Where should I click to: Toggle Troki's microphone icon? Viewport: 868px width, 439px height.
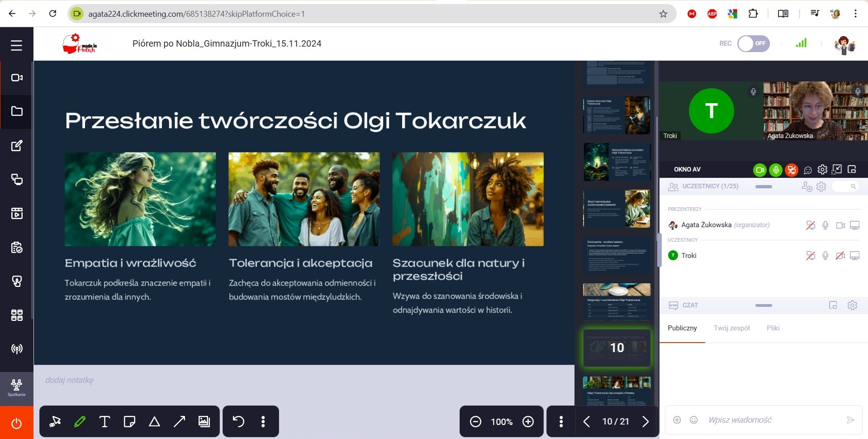pyautogui.click(x=825, y=256)
